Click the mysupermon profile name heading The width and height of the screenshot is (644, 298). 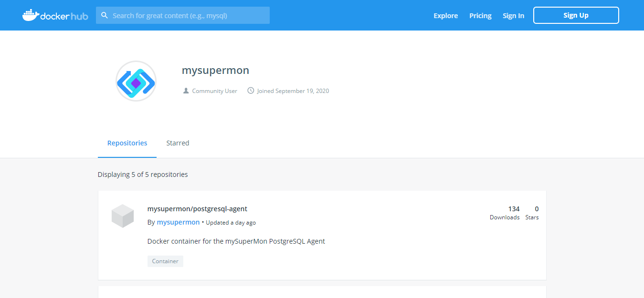click(215, 71)
